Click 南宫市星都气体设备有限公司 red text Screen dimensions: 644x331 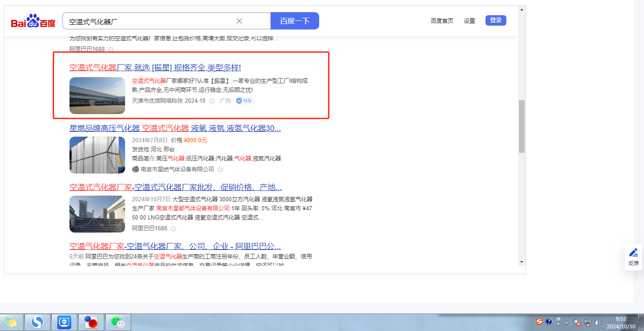[193, 208]
